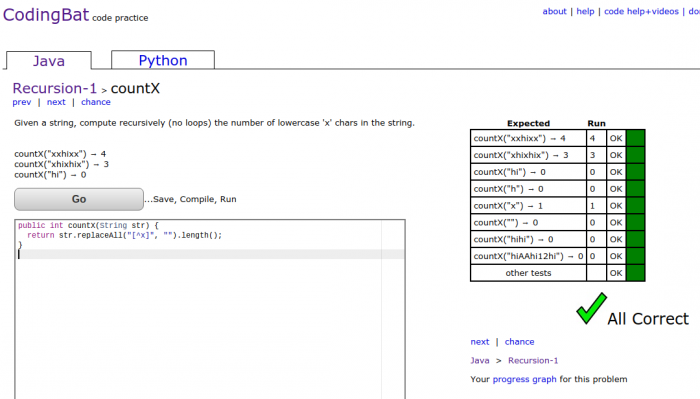Screen dimensions: 700x399
Task: Open the Recursion-1 heading link
Action: click(x=54, y=88)
